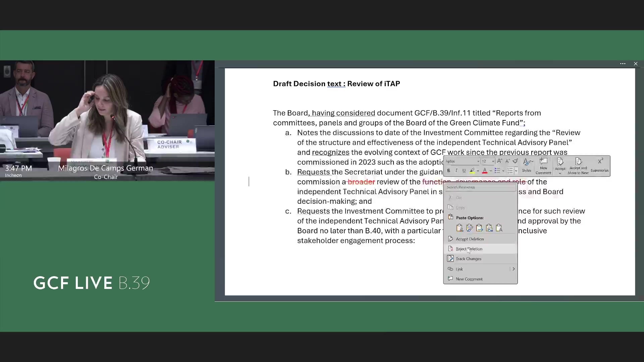Click the speaker video thumbnail
The height and width of the screenshot is (362, 644).
107,121
